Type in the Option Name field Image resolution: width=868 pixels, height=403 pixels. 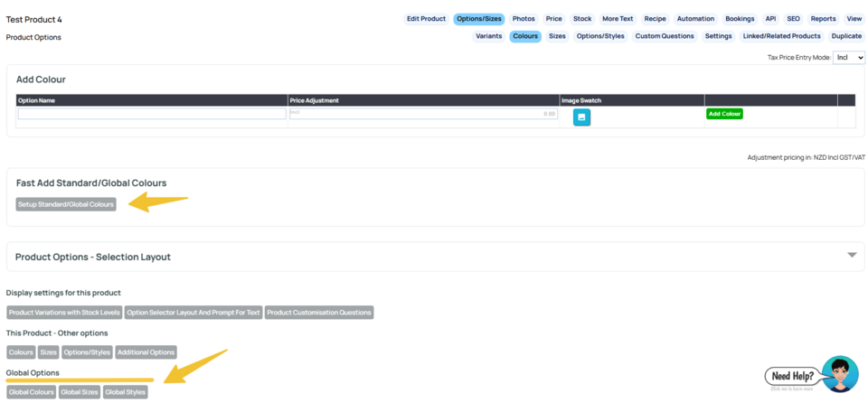[x=152, y=114]
